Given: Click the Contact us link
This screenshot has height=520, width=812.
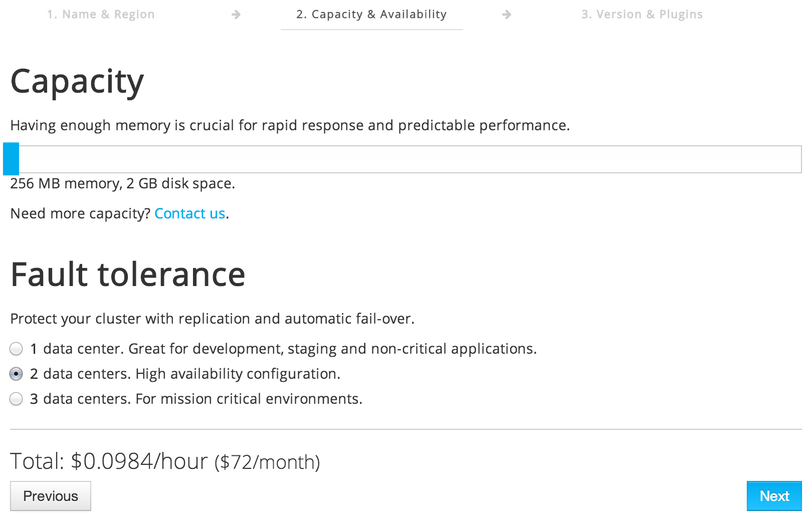Looking at the screenshot, I should pyautogui.click(x=189, y=213).
